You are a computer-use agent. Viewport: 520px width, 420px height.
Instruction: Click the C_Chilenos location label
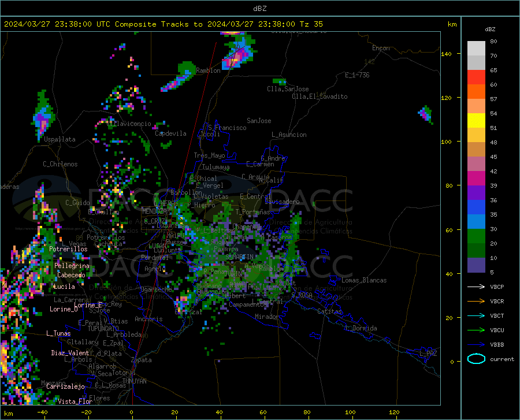pos(60,164)
